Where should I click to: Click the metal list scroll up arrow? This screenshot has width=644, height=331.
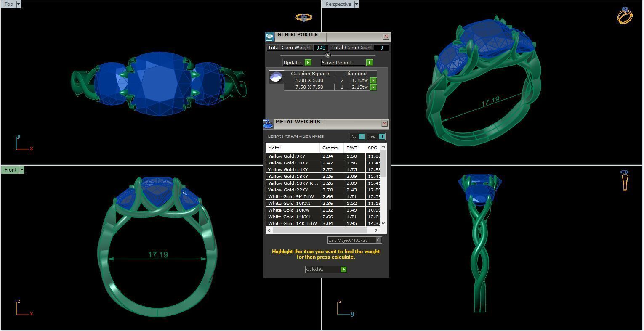click(383, 146)
